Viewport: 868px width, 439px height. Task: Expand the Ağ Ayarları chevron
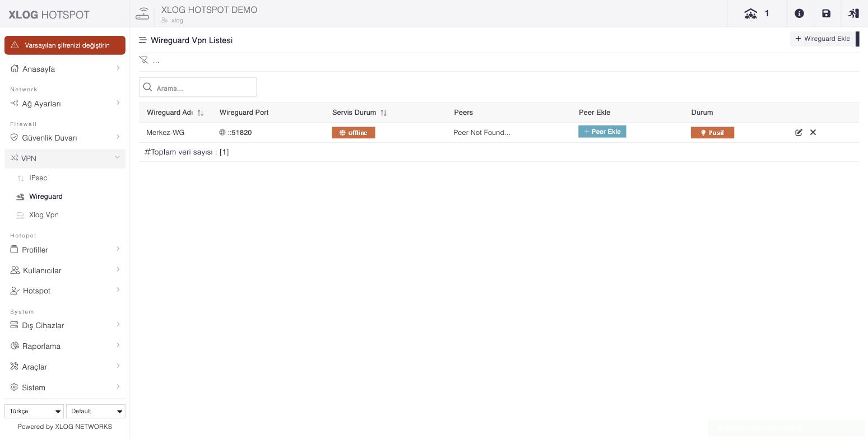(118, 102)
